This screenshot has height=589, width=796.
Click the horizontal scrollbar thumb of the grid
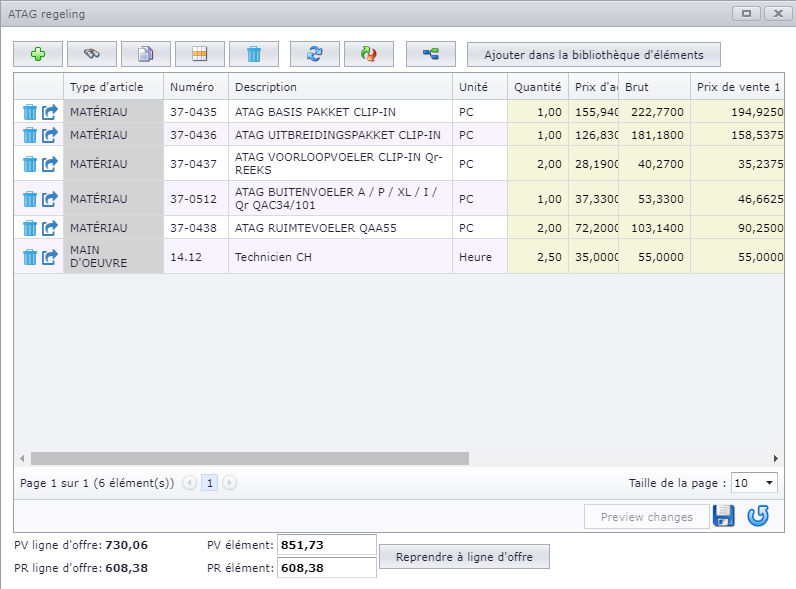[x=250, y=459]
